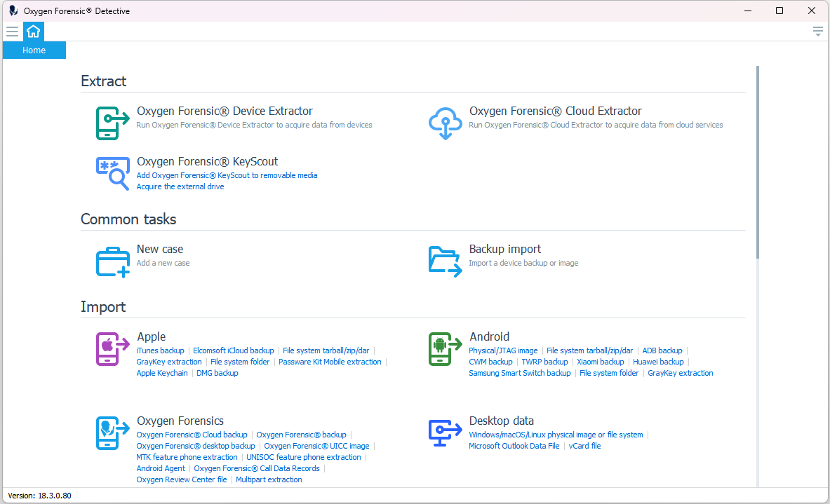The height and width of the screenshot is (504, 830).
Task: Import Oxygen Forensic UICC image
Action: [316, 446]
